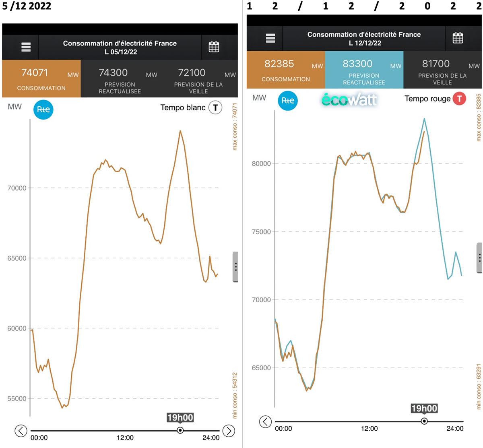Viewport: 483px width, 448px height.
Task: Open hamburger menu in left 05/12 panel
Action: [26, 47]
